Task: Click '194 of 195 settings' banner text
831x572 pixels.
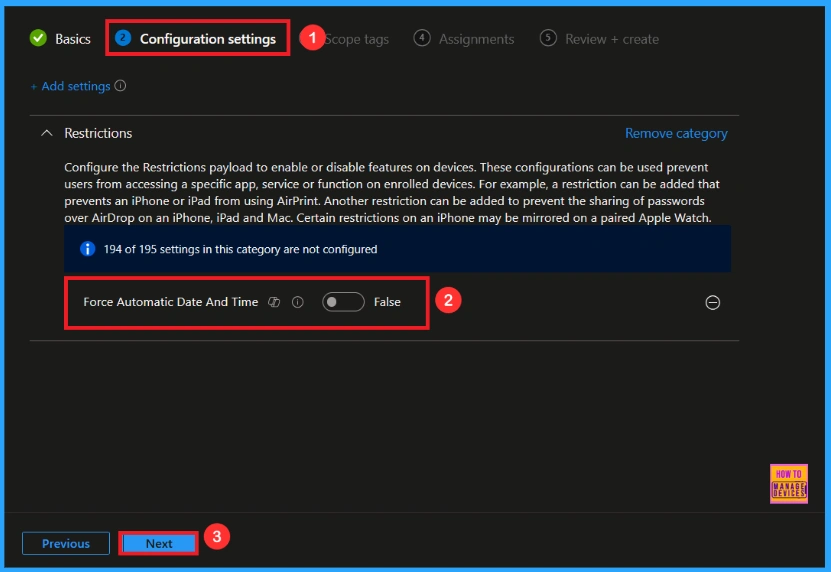Action: pyautogui.click(x=241, y=249)
